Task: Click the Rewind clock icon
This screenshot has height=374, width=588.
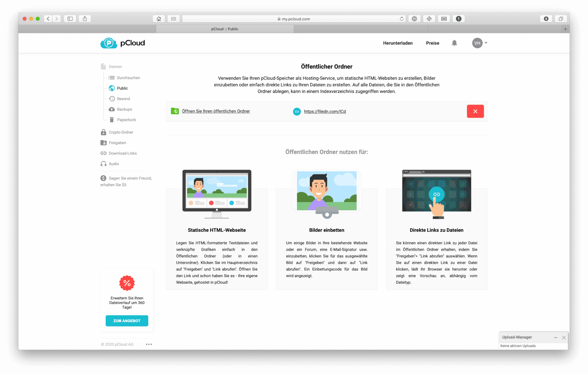Action: (x=112, y=99)
